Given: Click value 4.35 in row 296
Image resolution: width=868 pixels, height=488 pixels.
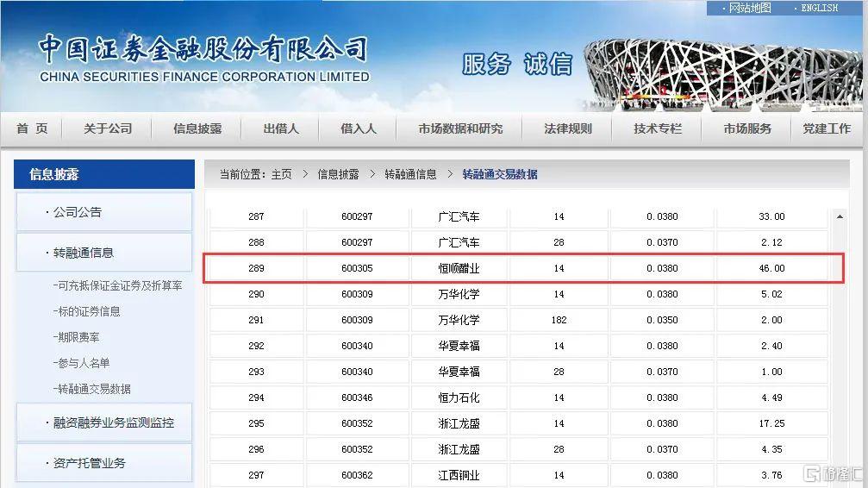Looking at the screenshot, I should click(x=771, y=449).
